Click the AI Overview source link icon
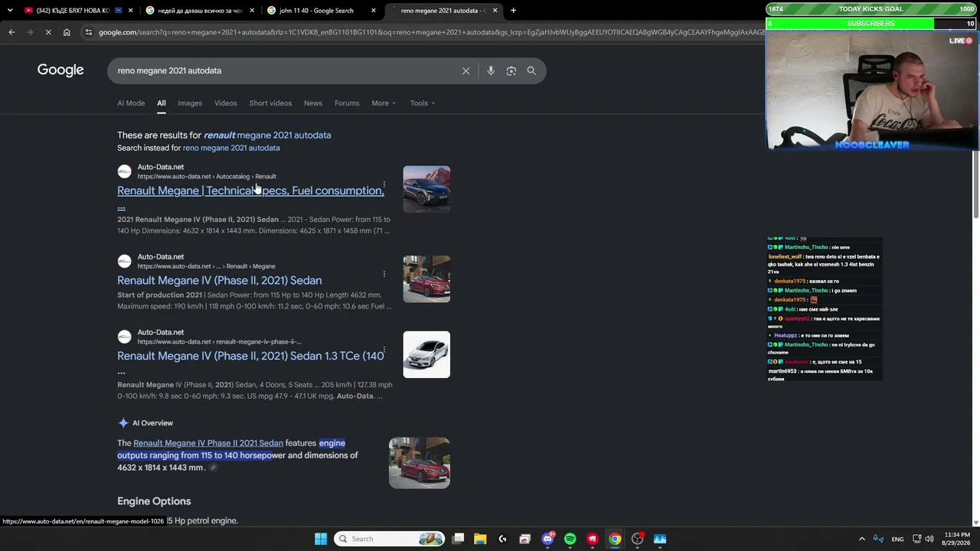This screenshot has height=551, width=980. (x=213, y=468)
